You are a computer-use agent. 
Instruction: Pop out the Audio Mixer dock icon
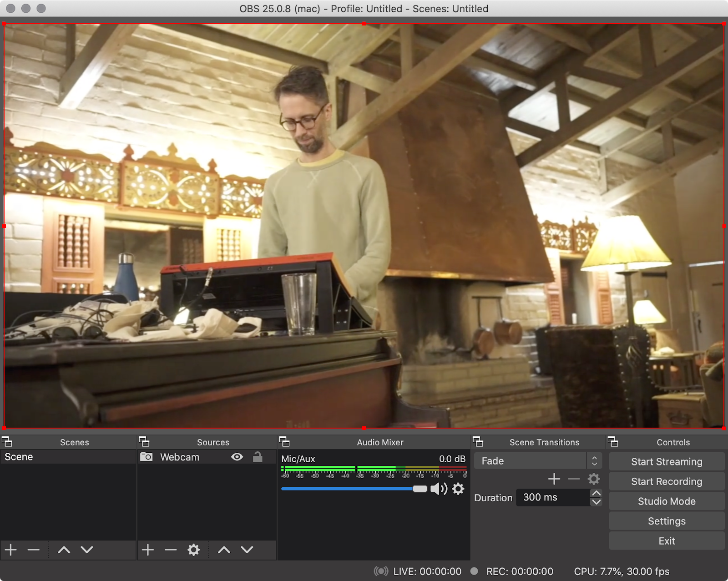tap(284, 442)
